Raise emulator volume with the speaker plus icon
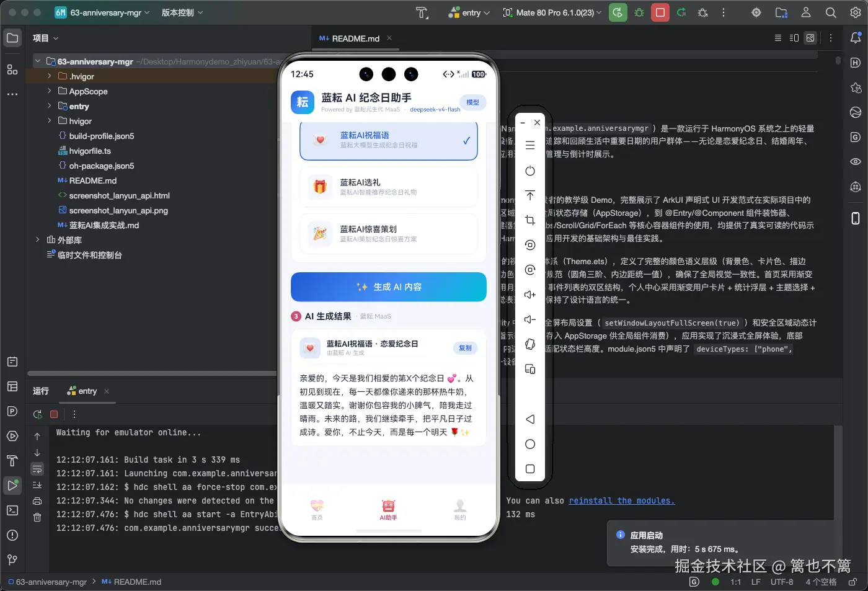 click(530, 295)
